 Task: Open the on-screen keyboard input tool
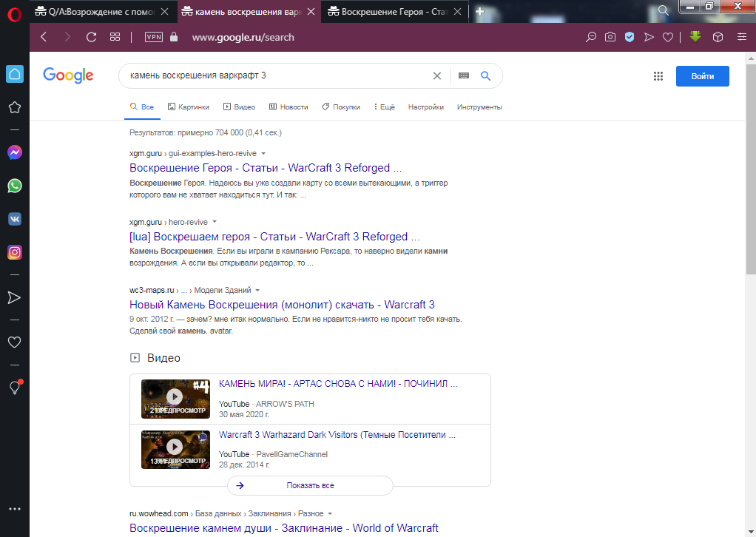(464, 75)
